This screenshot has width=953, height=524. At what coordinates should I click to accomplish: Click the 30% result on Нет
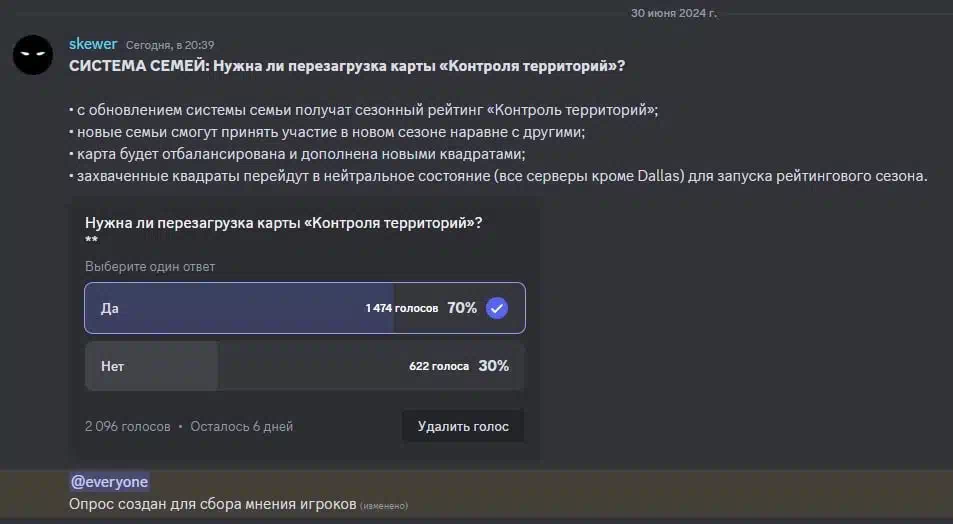494,366
